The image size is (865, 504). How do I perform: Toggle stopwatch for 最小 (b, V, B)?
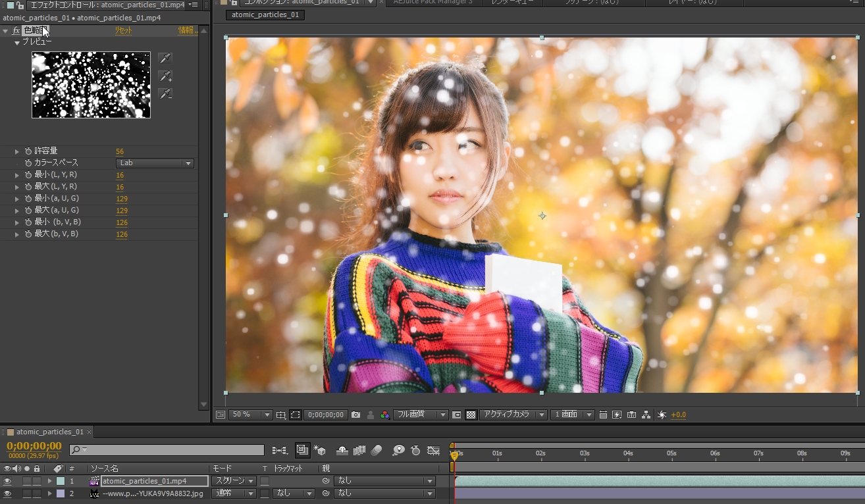[28, 222]
